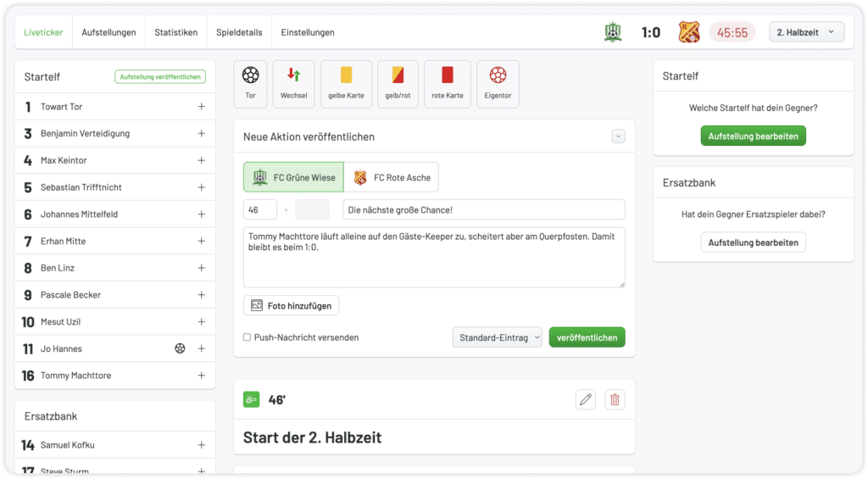The height and width of the screenshot is (479, 868).
Task: Click Aufstellung veröffentlichen button
Action: pos(160,76)
